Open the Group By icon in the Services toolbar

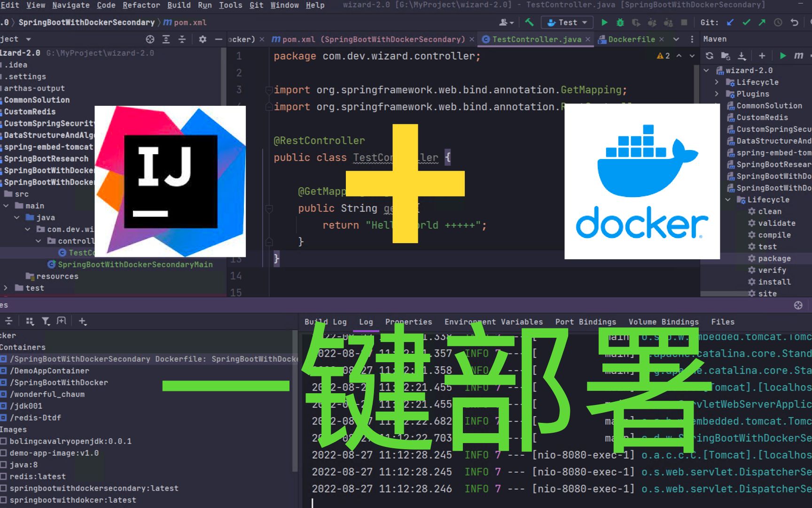30,321
